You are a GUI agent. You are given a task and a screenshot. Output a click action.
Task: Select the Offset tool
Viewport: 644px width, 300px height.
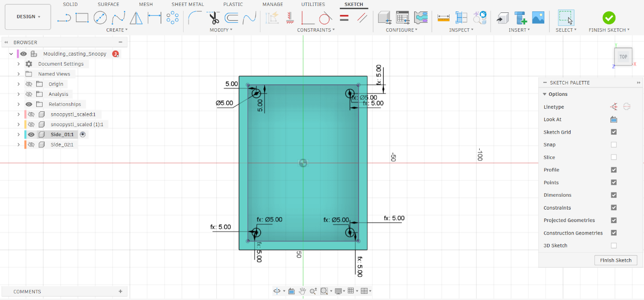point(231,18)
